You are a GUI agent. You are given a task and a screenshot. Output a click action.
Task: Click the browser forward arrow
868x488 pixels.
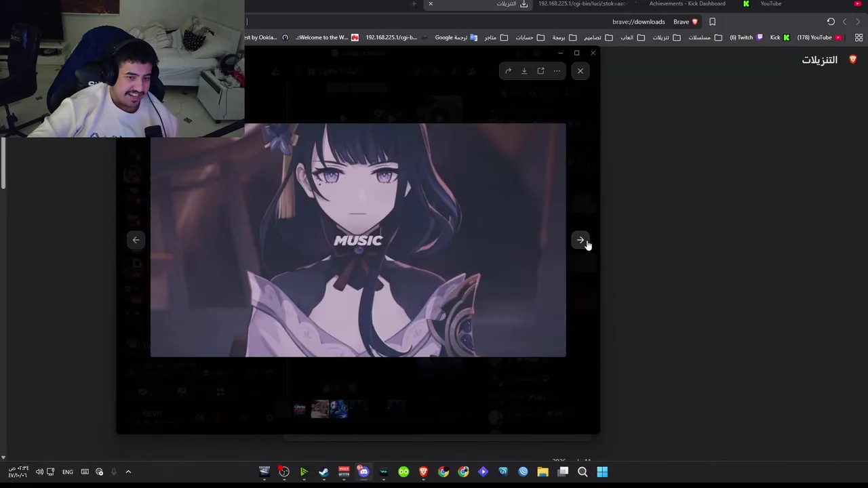pyautogui.click(x=858, y=22)
